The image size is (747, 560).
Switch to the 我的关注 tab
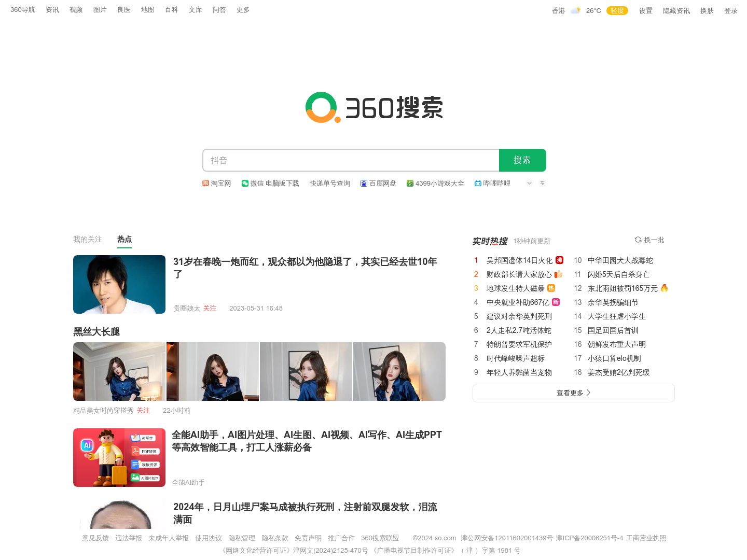pyautogui.click(x=88, y=239)
